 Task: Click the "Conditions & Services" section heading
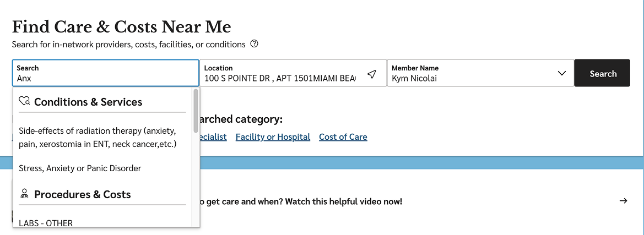click(x=88, y=102)
